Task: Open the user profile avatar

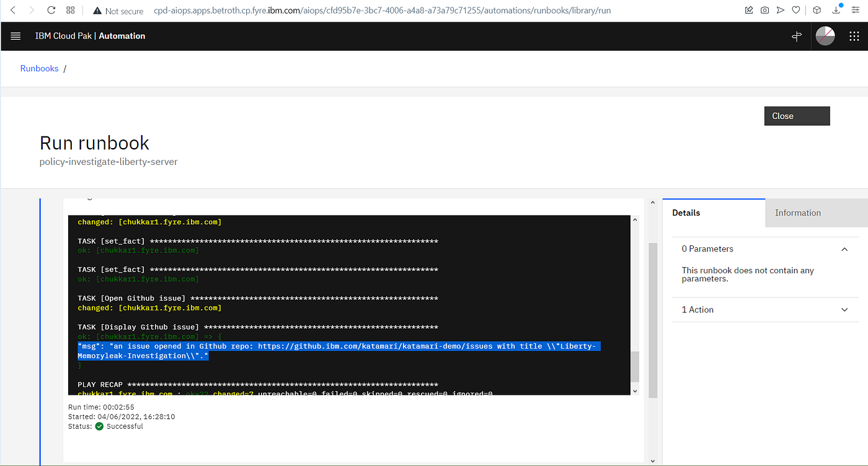Action: 825,37
